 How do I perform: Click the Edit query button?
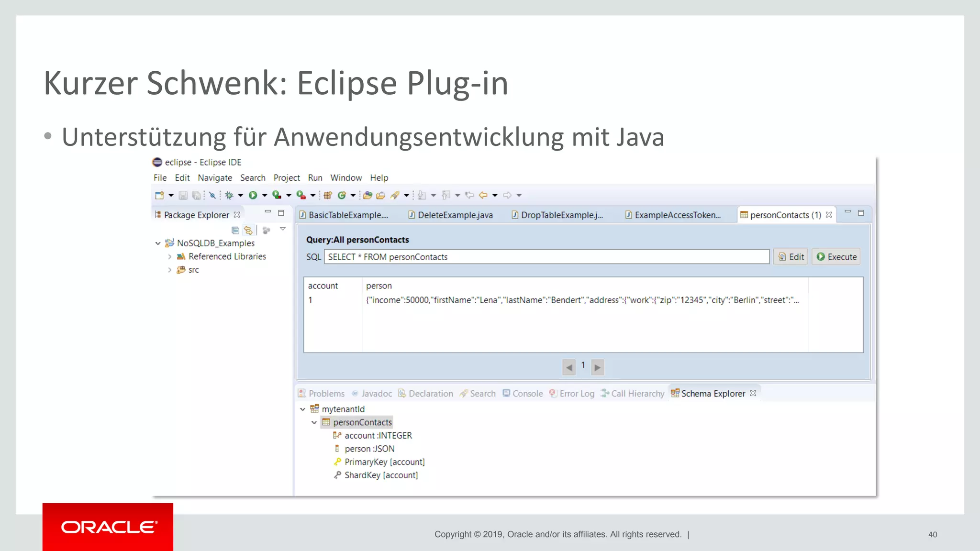coord(791,257)
